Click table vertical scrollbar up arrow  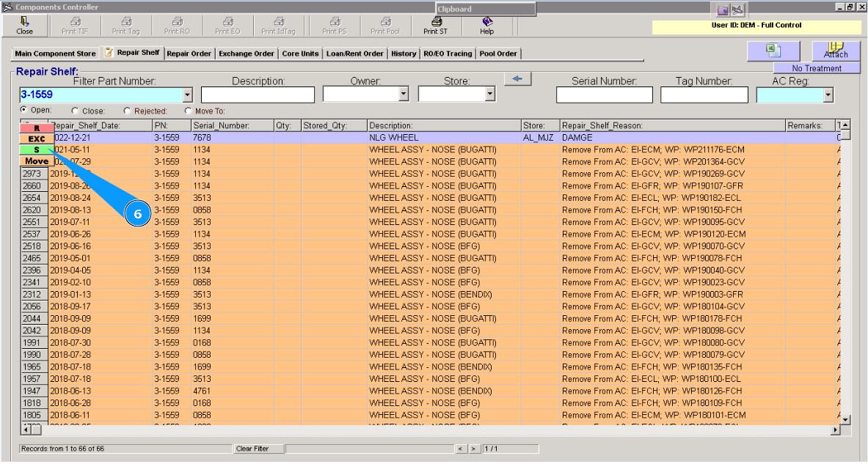(x=845, y=125)
